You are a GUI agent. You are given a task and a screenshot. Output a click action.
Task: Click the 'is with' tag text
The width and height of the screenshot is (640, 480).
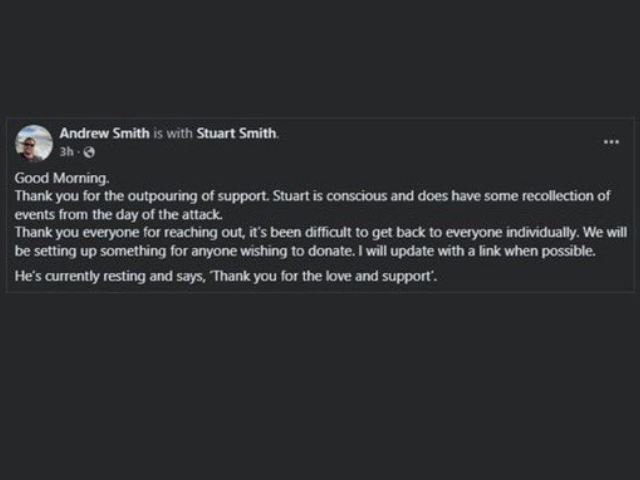[x=173, y=133]
